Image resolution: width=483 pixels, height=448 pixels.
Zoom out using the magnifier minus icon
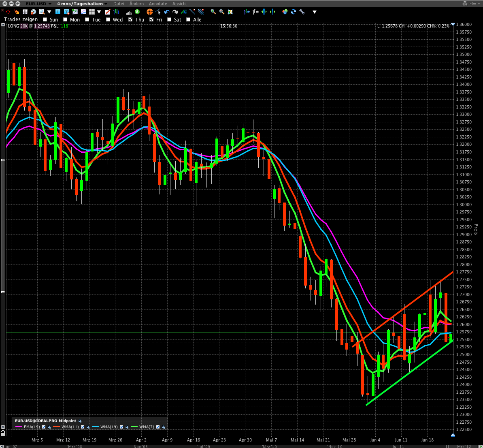(x=221, y=12)
